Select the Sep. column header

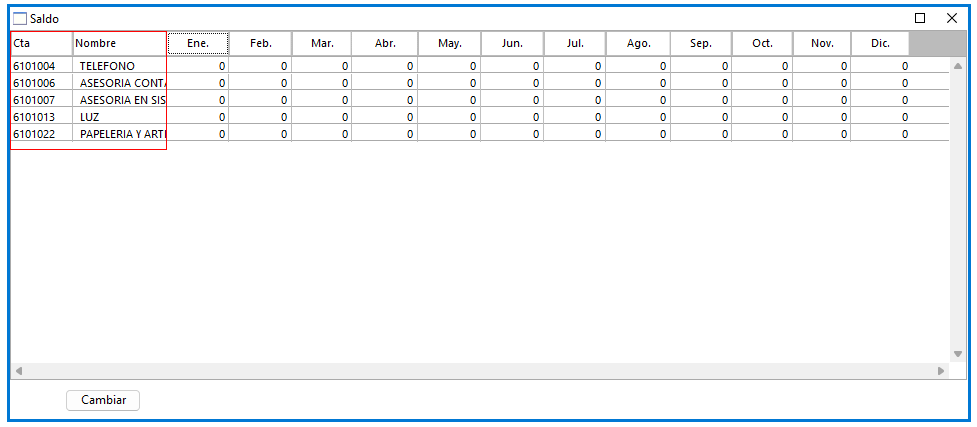701,44
